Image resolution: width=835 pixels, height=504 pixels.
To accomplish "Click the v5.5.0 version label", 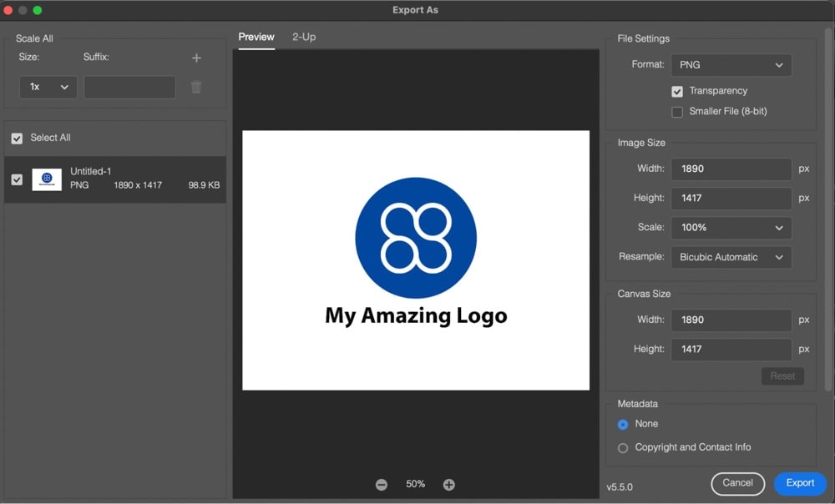I will point(620,487).
